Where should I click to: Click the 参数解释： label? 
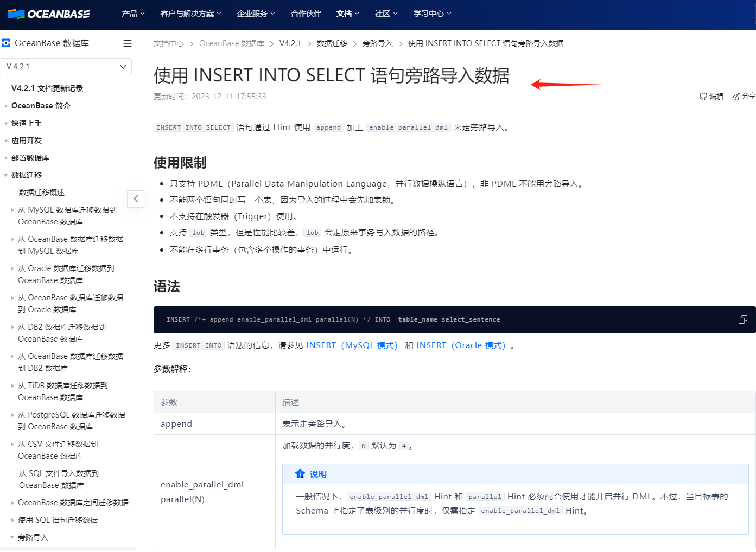pyautogui.click(x=173, y=369)
